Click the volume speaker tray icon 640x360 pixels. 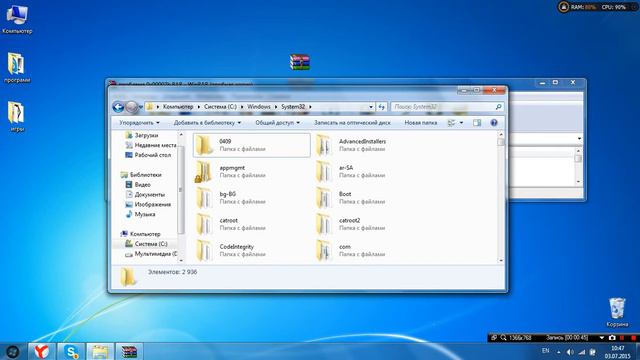(x=570, y=352)
